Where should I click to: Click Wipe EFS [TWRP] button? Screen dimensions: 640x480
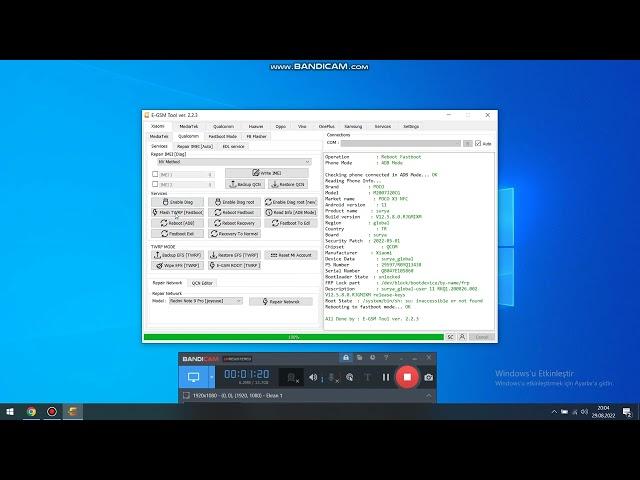[x=177, y=266]
